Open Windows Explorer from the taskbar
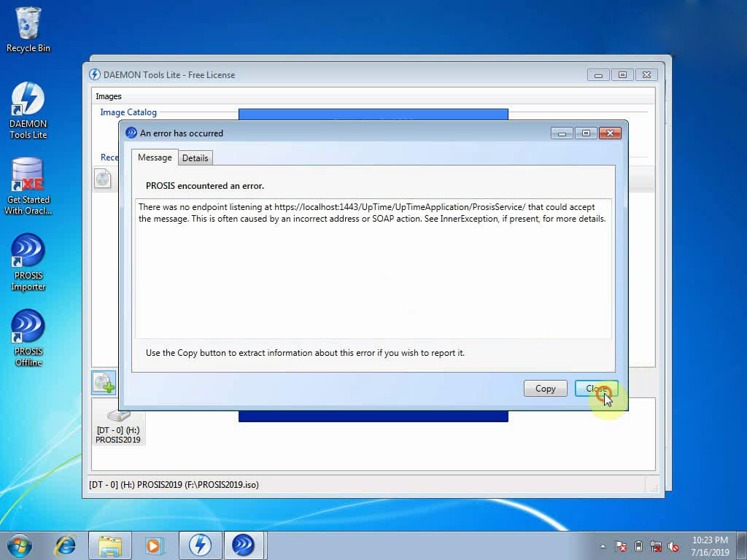The height and width of the screenshot is (560, 747). 110,545
